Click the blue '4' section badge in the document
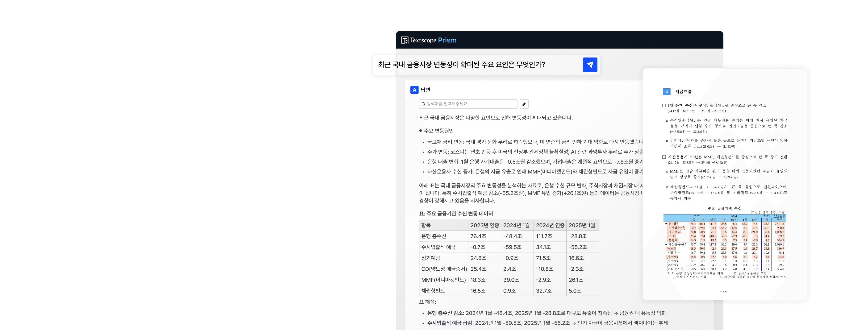The image size is (868, 330). (x=666, y=92)
